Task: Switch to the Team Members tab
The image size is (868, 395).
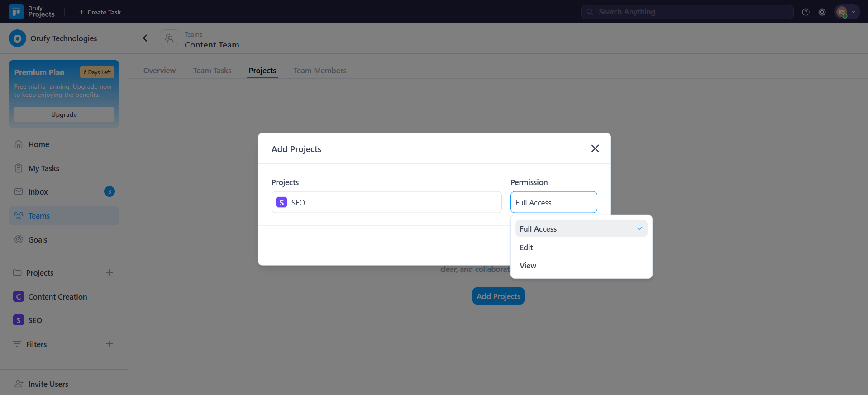Action: click(x=320, y=71)
